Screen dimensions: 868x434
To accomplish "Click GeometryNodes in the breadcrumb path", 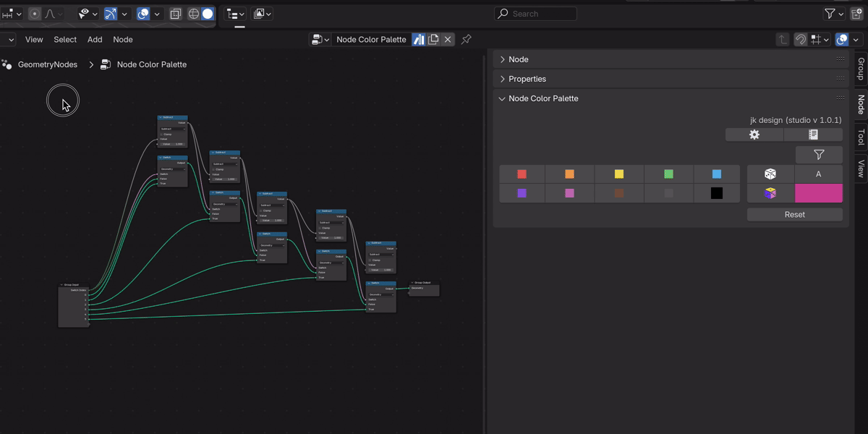I will pos(48,64).
